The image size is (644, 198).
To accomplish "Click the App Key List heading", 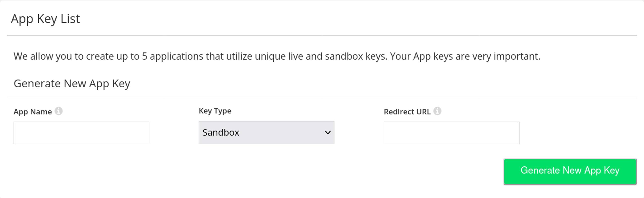I will point(46,19).
